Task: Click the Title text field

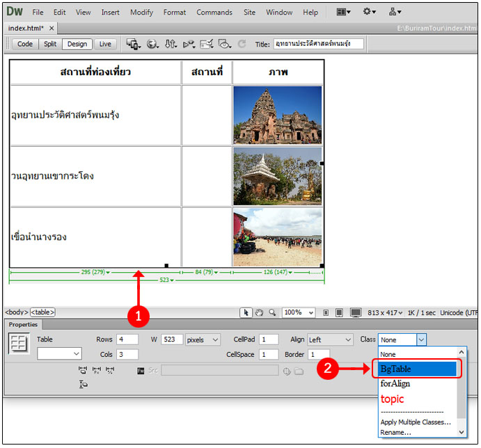Action: click(x=318, y=44)
